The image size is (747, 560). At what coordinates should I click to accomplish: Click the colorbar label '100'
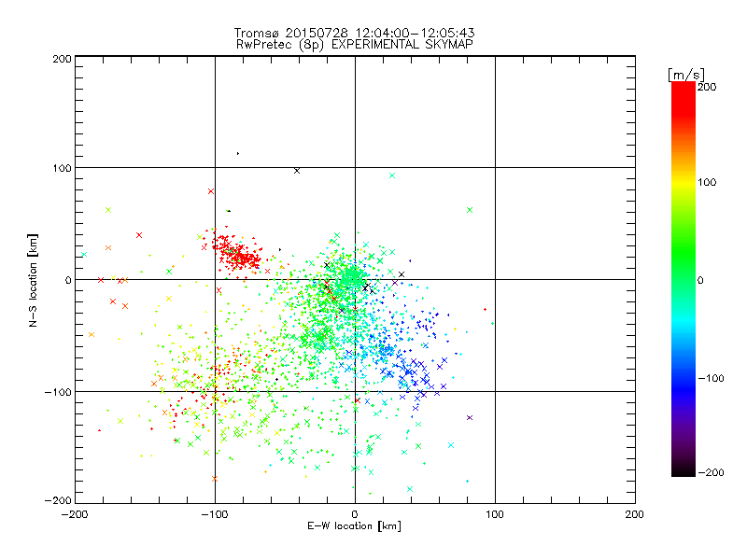(707, 182)
